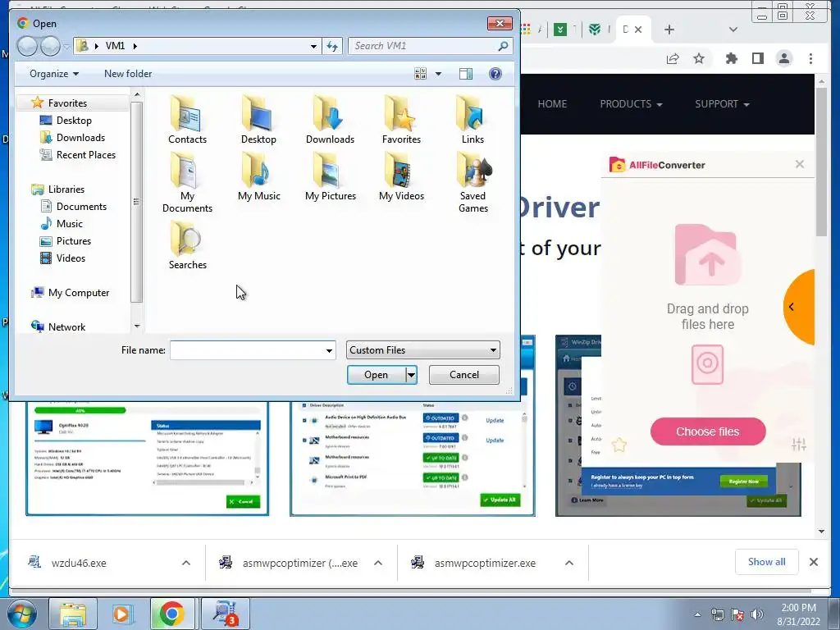Click the New folder button
The height and width of the screenshot is (630, 840).
(128, 73)
